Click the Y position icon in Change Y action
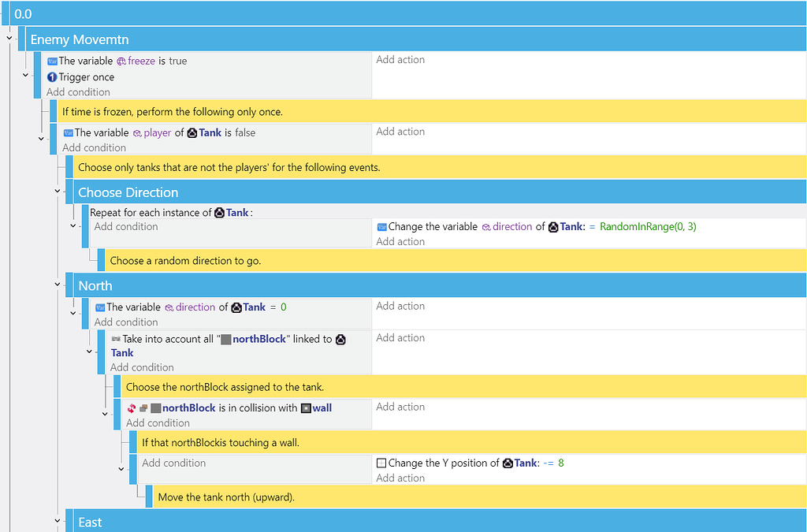The width and height of the screenshot is (807, 532). 383,462
